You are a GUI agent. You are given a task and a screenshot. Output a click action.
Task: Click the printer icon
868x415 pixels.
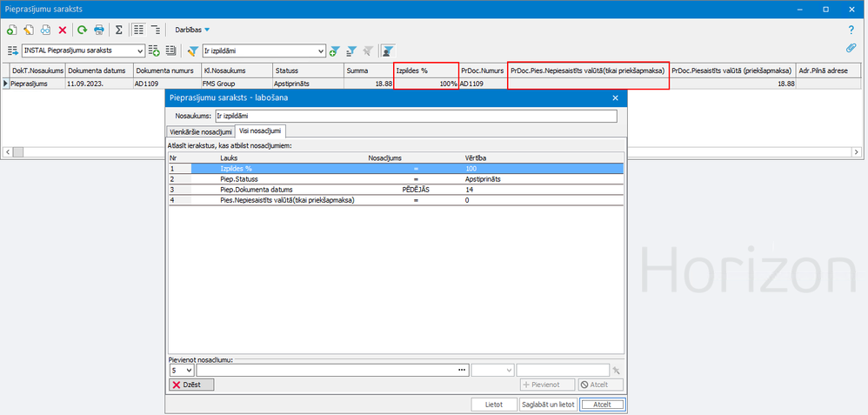coord(99,30)
